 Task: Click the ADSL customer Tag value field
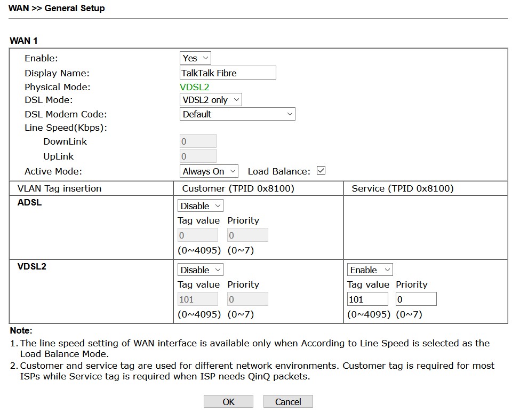click(197, 235)
